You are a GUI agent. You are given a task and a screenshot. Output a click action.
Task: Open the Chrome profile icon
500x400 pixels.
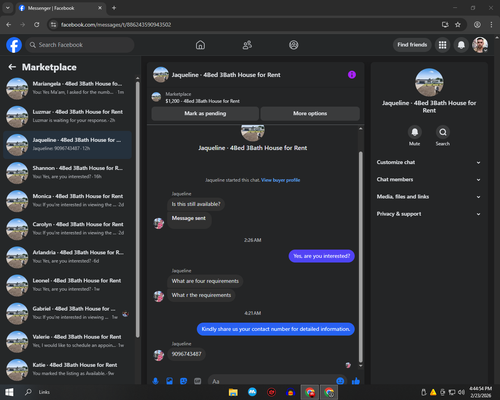pyautogui.click(x=477, y=25)
